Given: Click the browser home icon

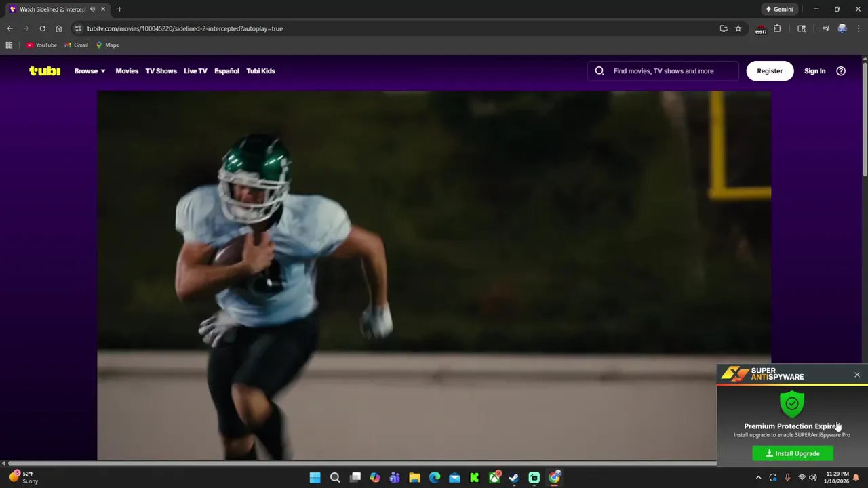Looking at the screenshot, I should pyautogui.click(x=58, y=28).
